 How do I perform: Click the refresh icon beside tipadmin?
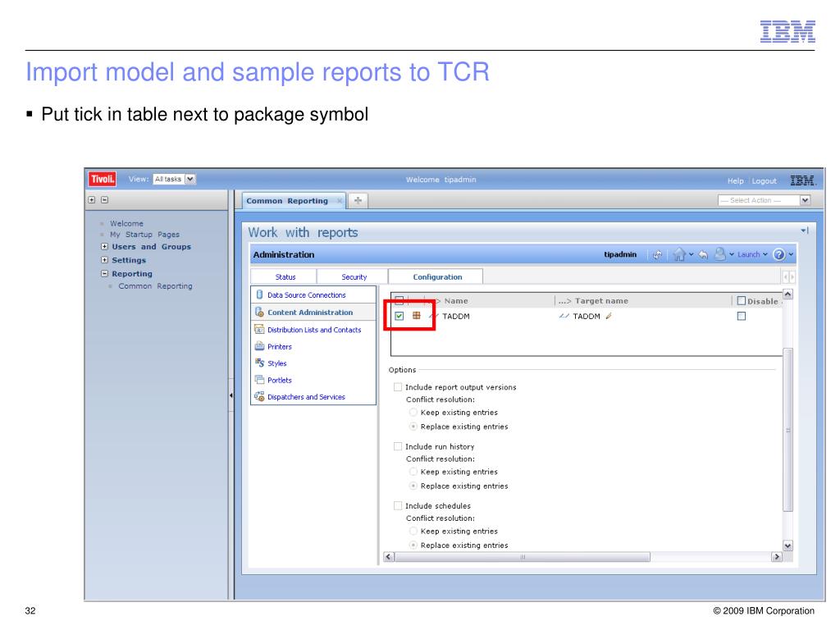(657, 255)
